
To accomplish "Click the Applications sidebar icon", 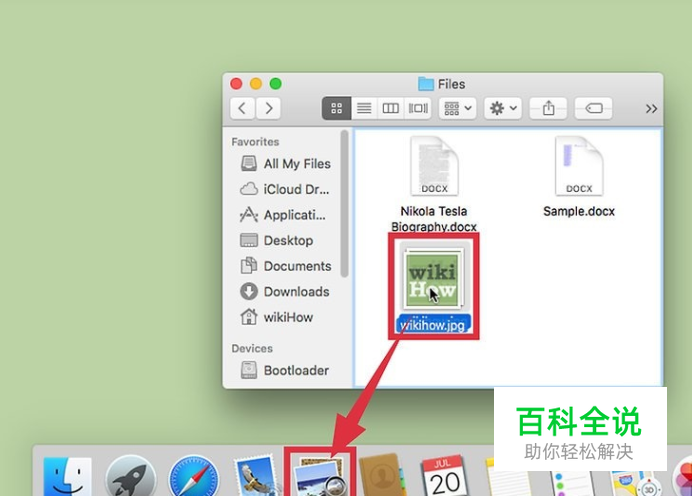I will [248, 215].
